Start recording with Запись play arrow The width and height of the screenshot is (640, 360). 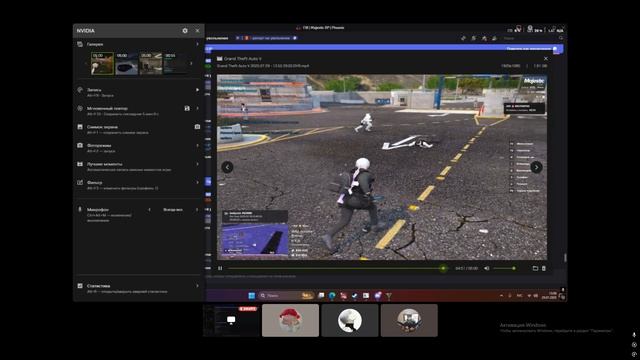pos(198,90)
